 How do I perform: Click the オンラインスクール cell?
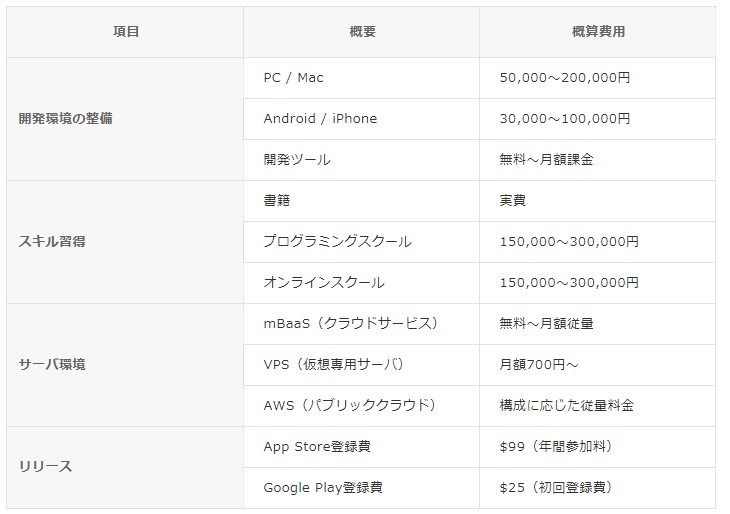(x=324, y=282)
